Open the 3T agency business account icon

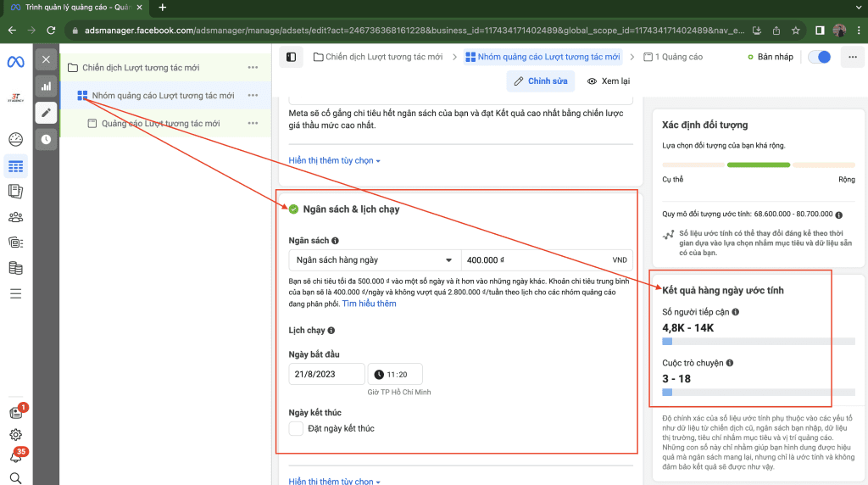(15, 98)
